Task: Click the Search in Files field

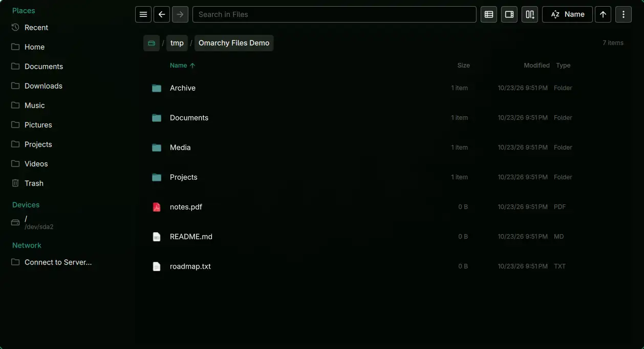Action: pyautogui.click(x=334, y=14)
